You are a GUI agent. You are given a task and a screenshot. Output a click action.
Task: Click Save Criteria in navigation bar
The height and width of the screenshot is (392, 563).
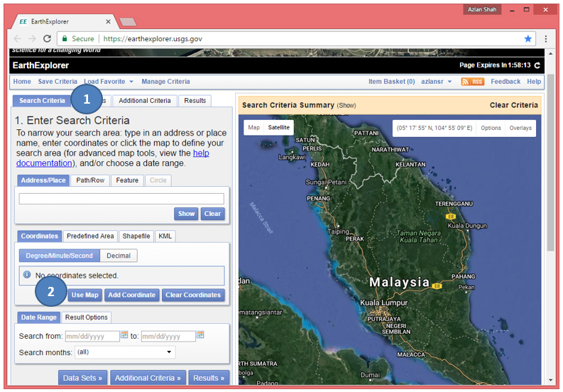tap(58, 82)
